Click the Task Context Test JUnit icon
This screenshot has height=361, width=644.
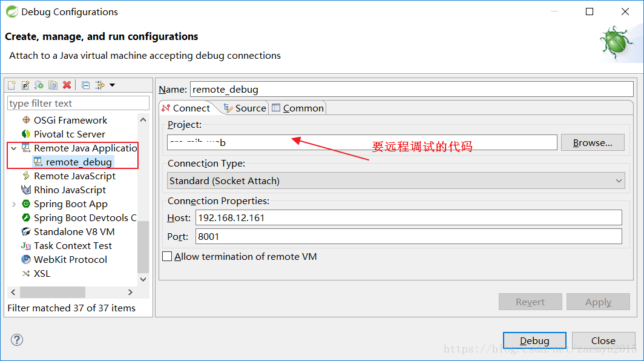(26, 246)
